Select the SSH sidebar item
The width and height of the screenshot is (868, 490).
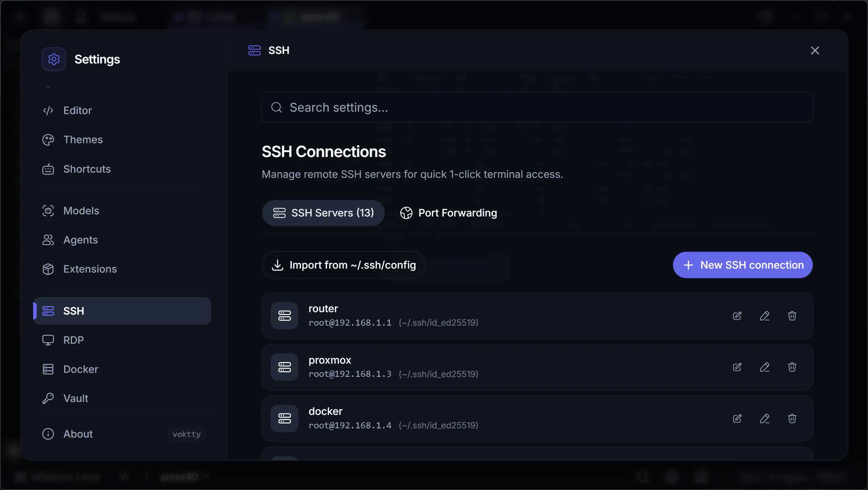click(122, 311)
